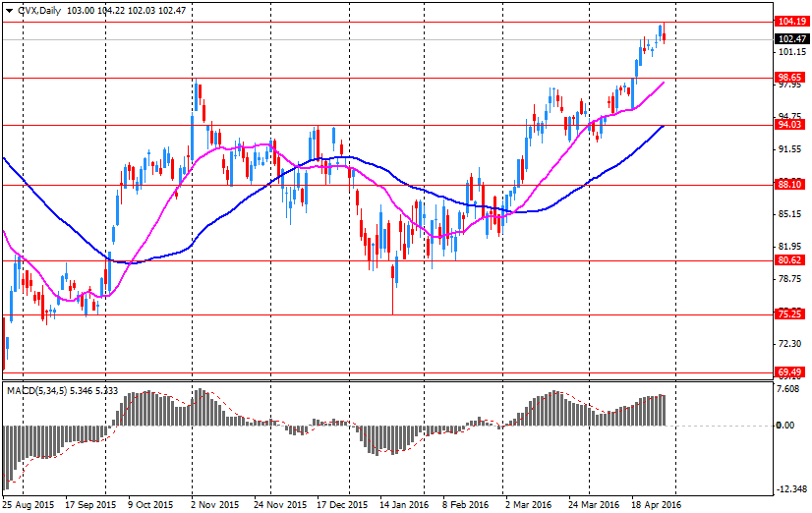Click the 88.10 red level label
The width and height of the screenshot is (812, 513).
[789, 185]
